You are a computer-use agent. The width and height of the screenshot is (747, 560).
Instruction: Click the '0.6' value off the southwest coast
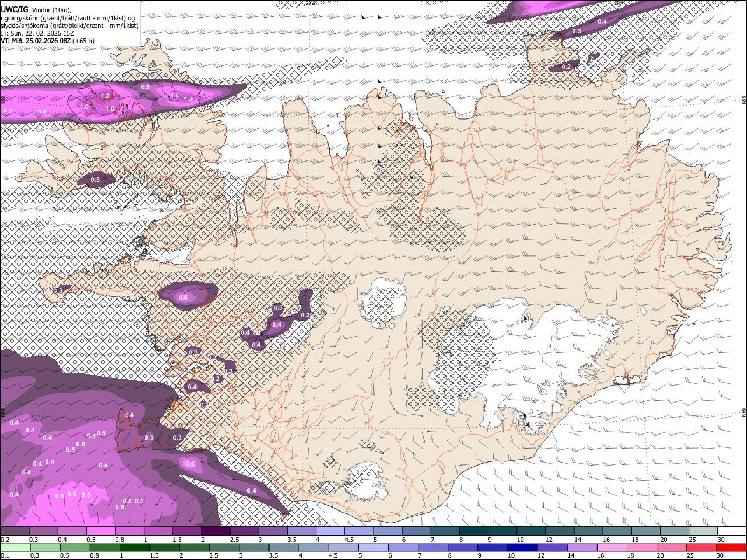tap(190, 464)
